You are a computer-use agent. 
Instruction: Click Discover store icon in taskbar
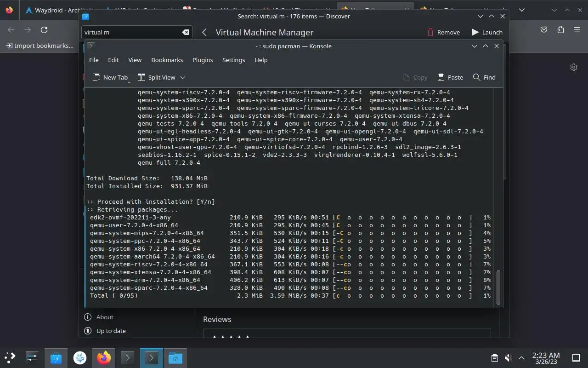click(x=56, y=357)
